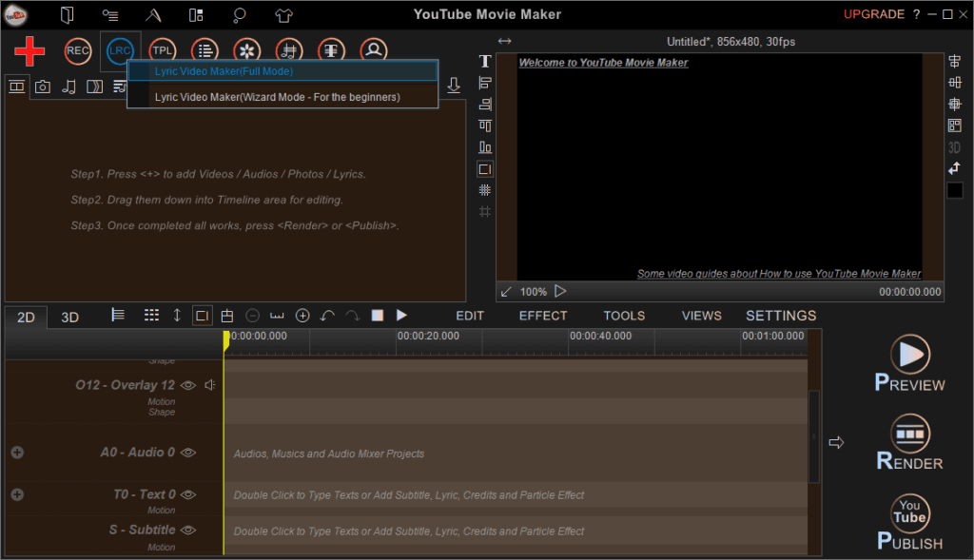Image resolution: width=974 pixels, height=560 pixels.
Task: Undo with the curved left arrow
Action: click(327, 316)
